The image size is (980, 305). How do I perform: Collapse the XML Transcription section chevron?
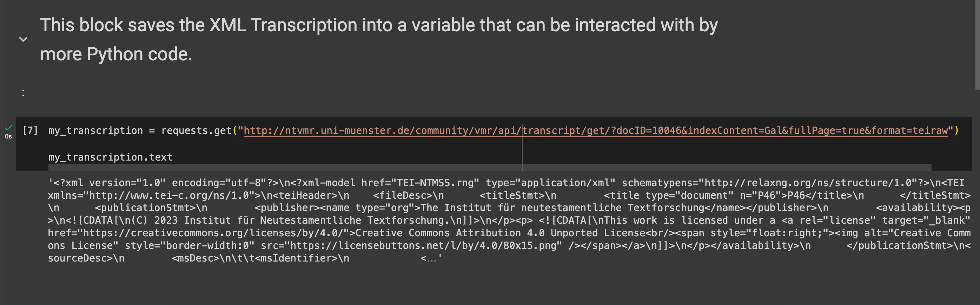[x=23, y=40]
